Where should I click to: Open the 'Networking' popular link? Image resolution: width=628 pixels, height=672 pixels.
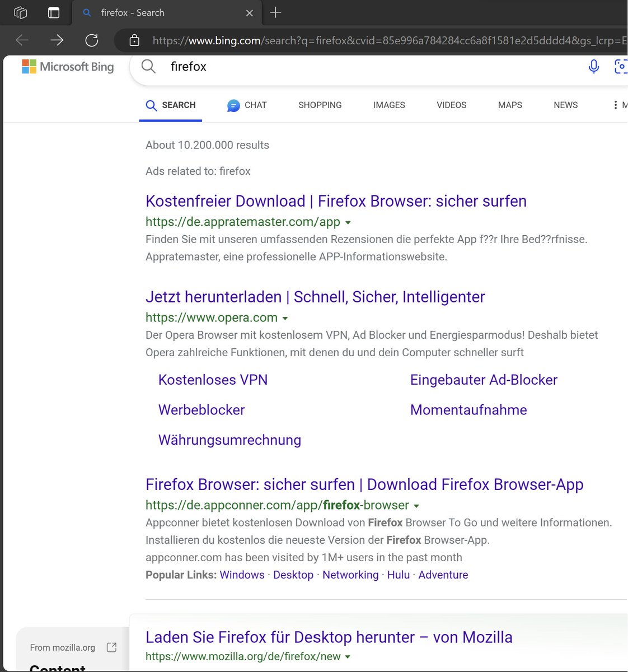350,575
